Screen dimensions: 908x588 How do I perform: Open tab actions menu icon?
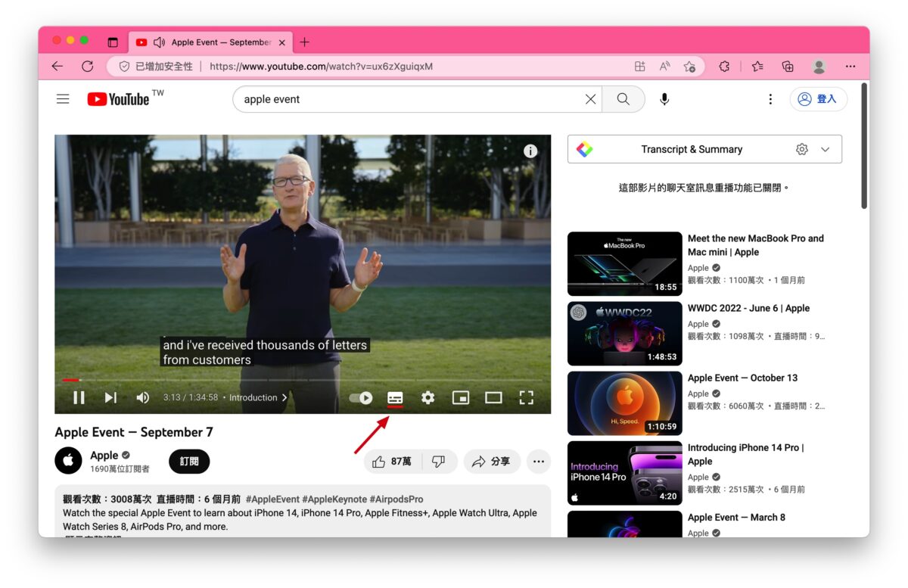tap(113, 42)
